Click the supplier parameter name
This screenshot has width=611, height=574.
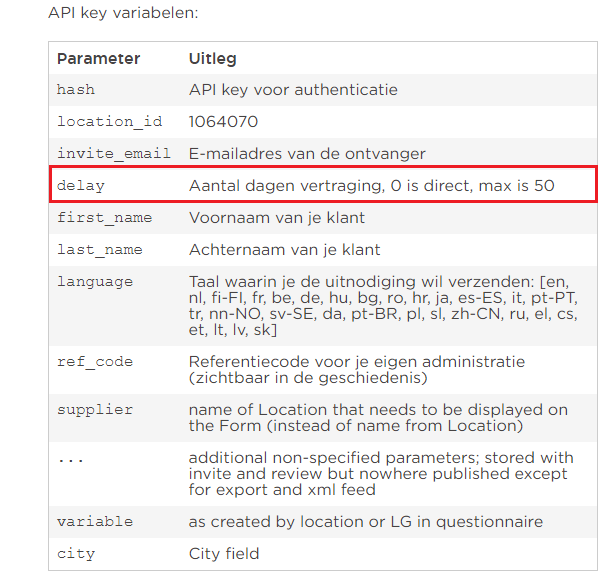[95, 410]
